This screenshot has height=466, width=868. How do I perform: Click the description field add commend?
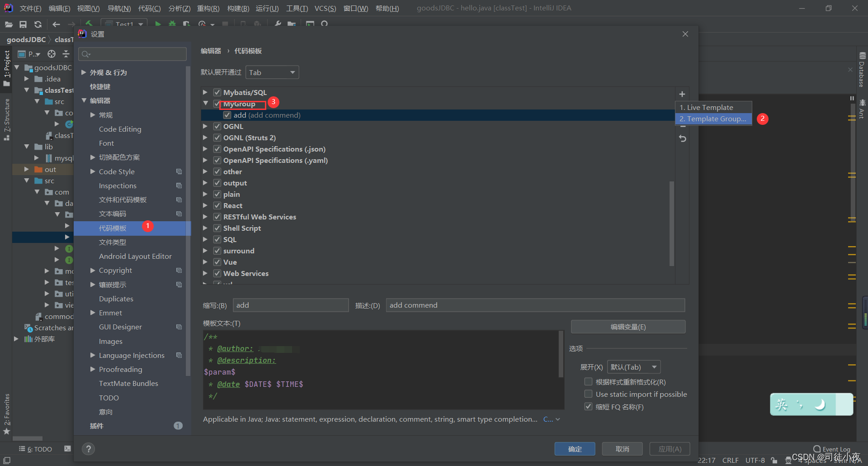tap(535, 305)
